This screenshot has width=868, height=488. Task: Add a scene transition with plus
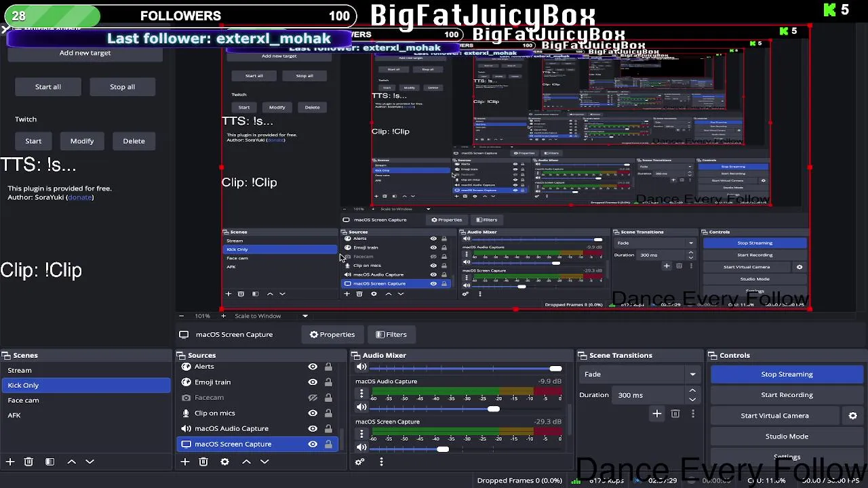coord(656,413)
